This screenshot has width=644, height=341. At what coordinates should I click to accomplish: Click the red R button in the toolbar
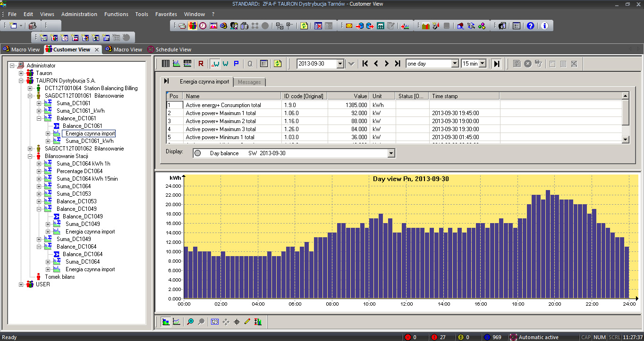(201, 64)
